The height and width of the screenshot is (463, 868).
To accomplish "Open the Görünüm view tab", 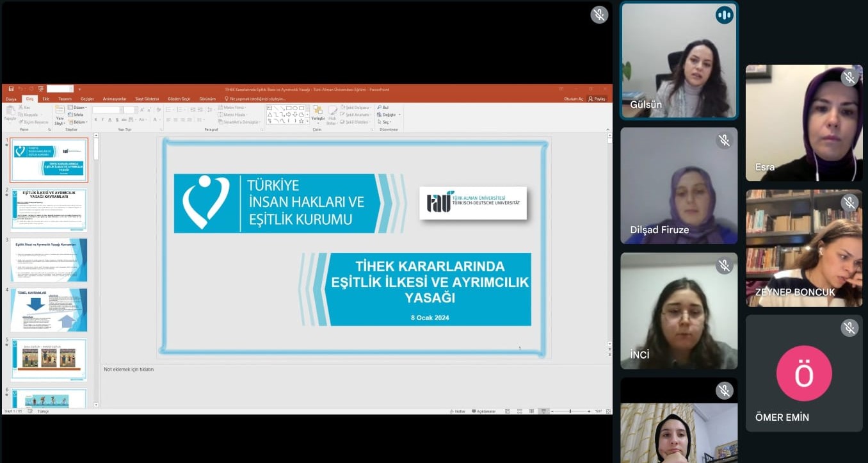I will (207, 99).
